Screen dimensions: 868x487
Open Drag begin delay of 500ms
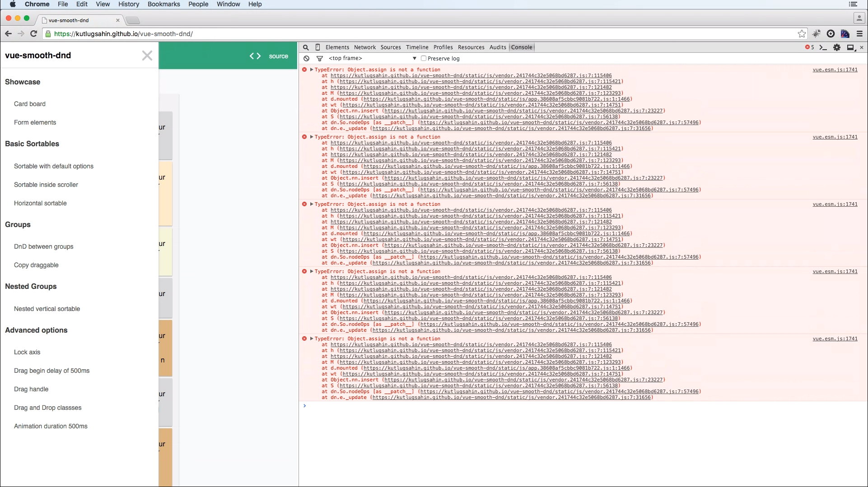click(52, 371)
